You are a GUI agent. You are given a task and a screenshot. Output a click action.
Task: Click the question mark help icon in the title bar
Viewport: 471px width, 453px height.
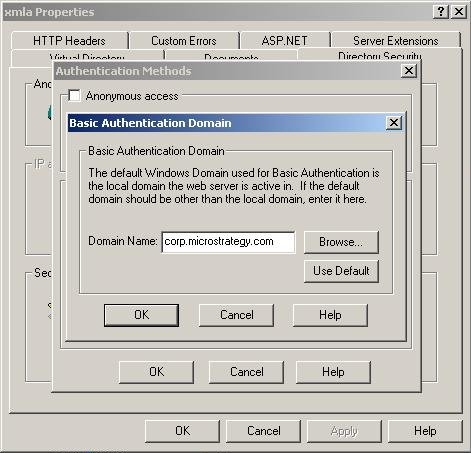(441, 12)
